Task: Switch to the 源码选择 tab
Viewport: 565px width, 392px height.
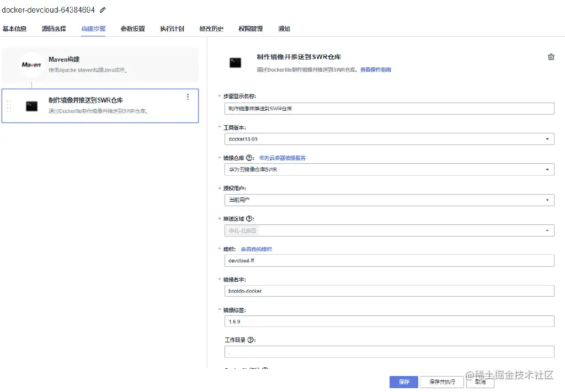Action: coord(54,29)
